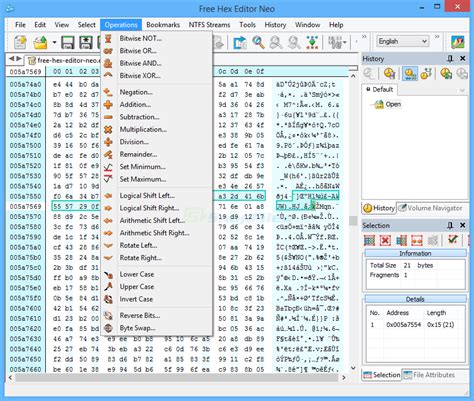The image size is (474, 401).
Task: Click the hex view vertical scrollbar thumb
Action: point(353,220)
